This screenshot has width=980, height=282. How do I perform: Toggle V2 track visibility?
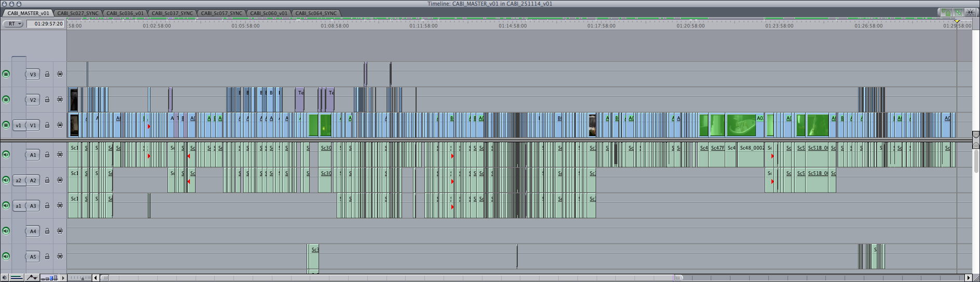coord(6,99)
